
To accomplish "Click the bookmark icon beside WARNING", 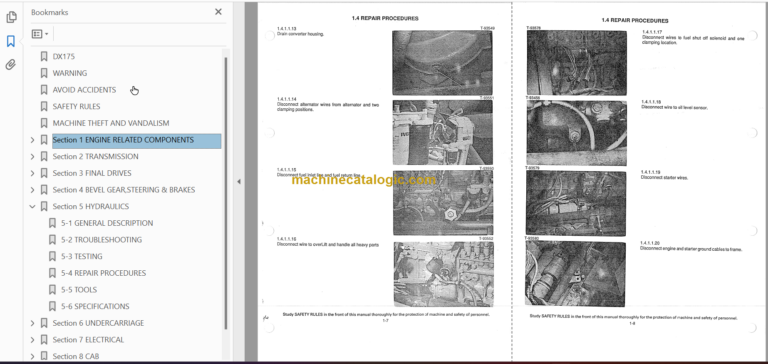I will (44, 73).
